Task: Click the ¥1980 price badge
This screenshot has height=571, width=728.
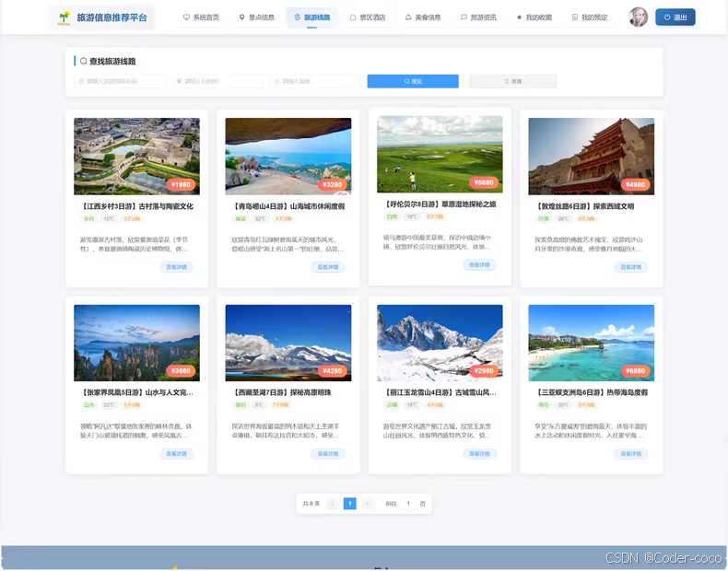Action: point(181,184)
